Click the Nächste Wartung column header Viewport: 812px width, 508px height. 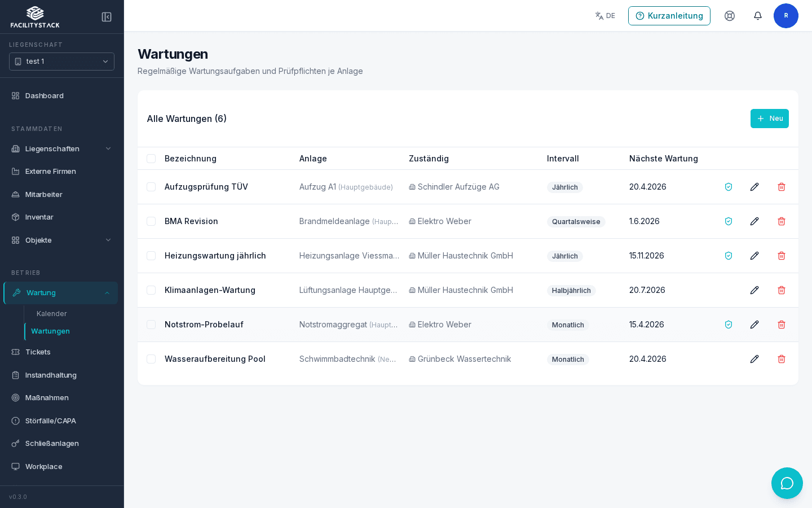[x=664, y=159]
